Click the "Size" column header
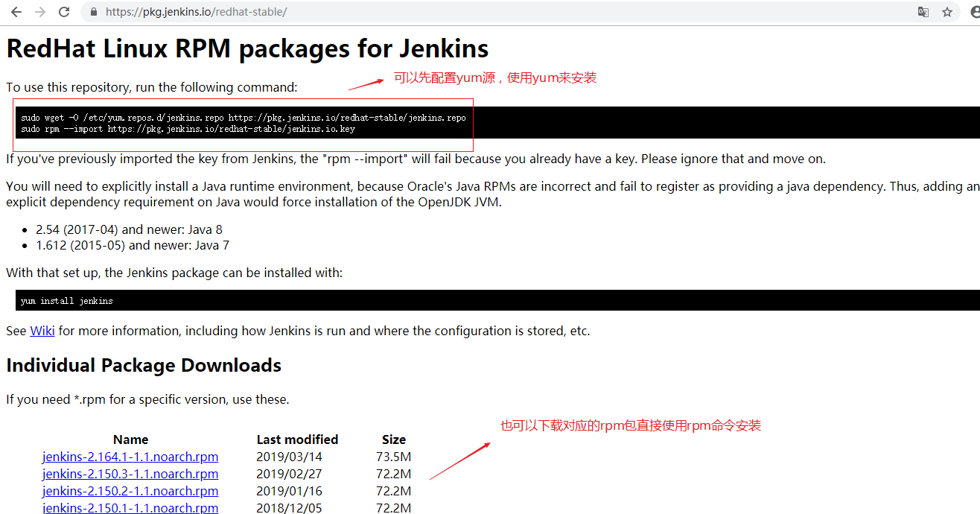980x514 pixels. click(x=394, y=440)
